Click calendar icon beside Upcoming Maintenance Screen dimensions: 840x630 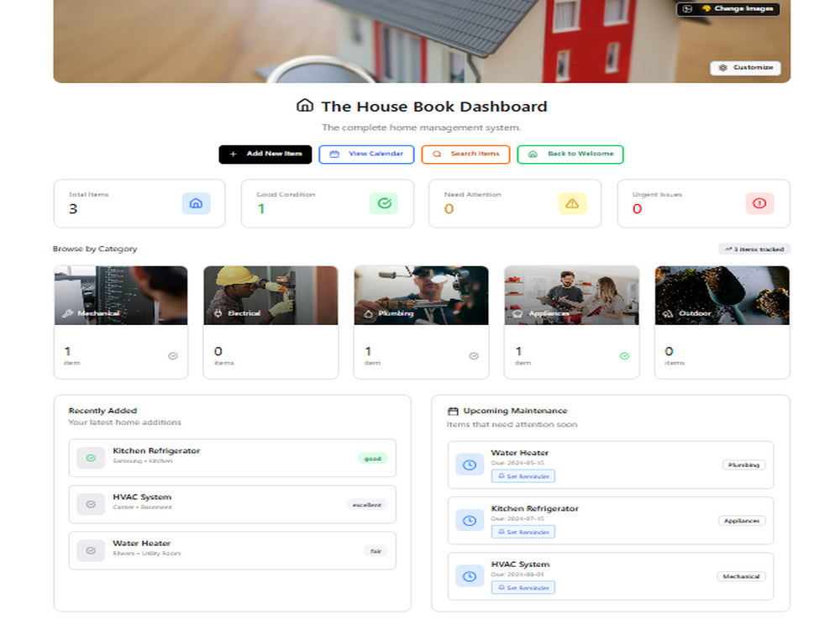[x=454, y=412]
